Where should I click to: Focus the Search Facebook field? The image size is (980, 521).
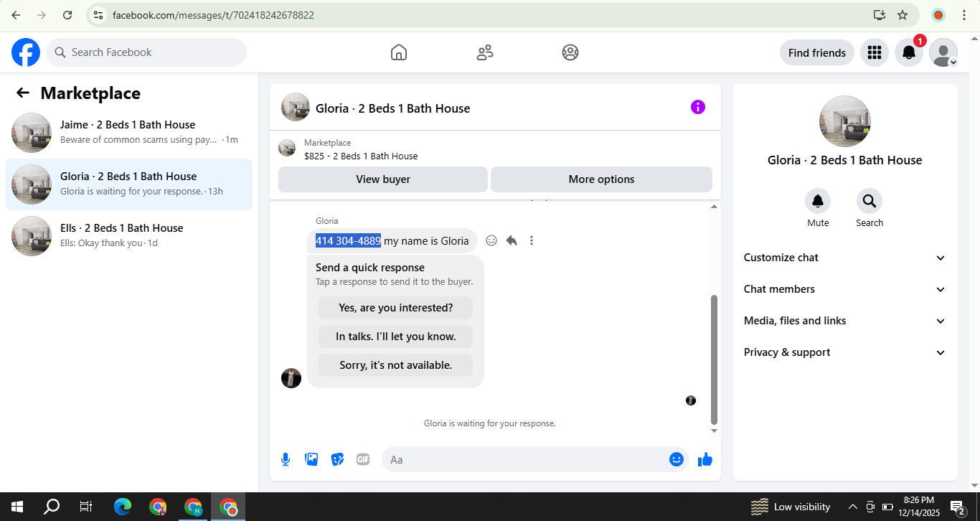point(146,52)
